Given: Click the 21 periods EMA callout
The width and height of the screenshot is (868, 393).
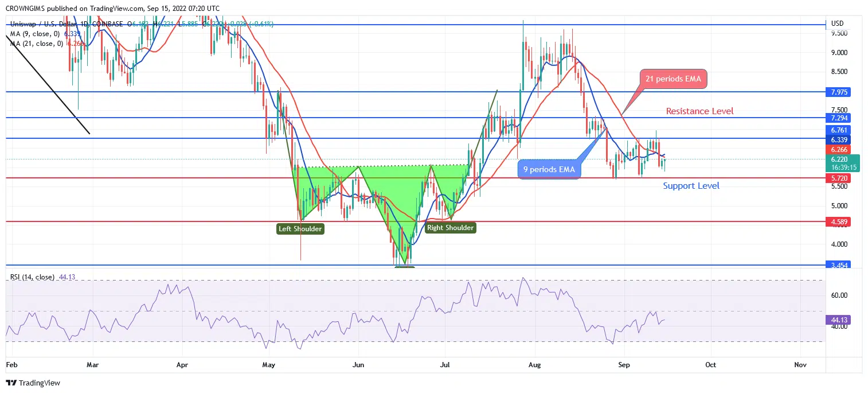Looking at the screenshot, I should pyautogui.click(x=673, y=79).
